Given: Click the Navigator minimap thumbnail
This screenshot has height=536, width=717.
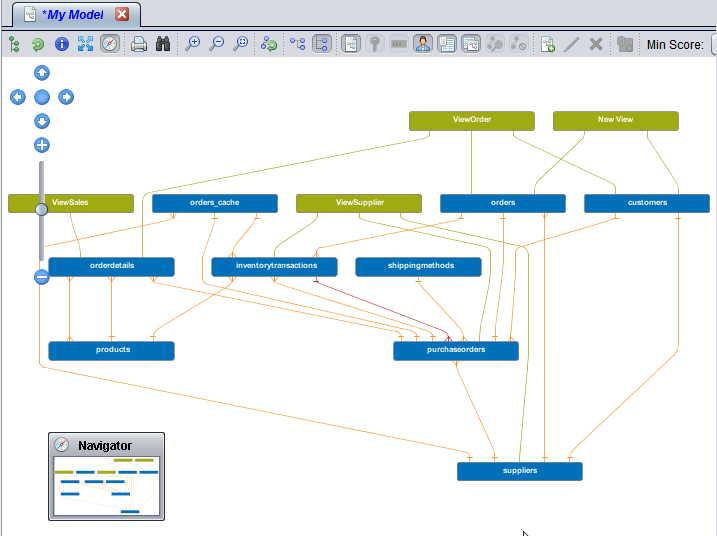Looking at the screenshot, I should [x=106, y=486].
